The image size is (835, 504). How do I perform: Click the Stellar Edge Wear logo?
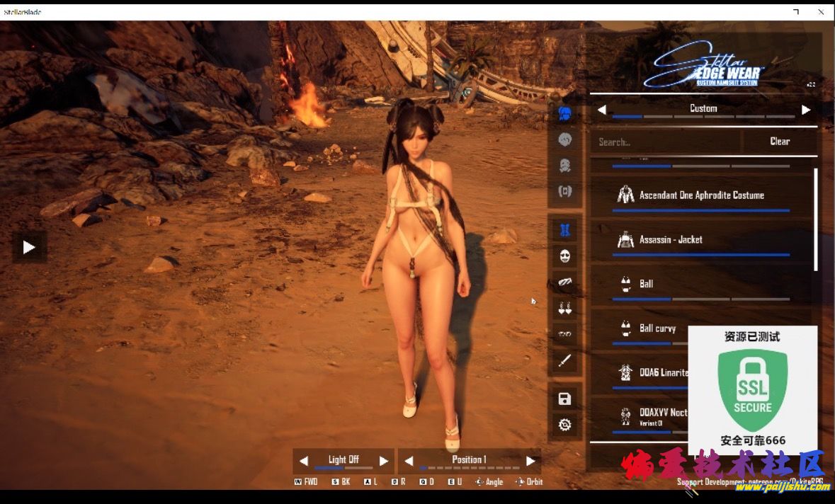tap(704, 65)
